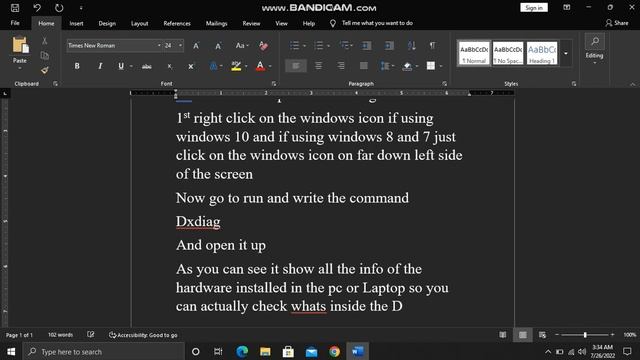Screen dimensions: 640x360
Task: Paste clipboard content with the Paste icon
Action: (x=20, y=45)
